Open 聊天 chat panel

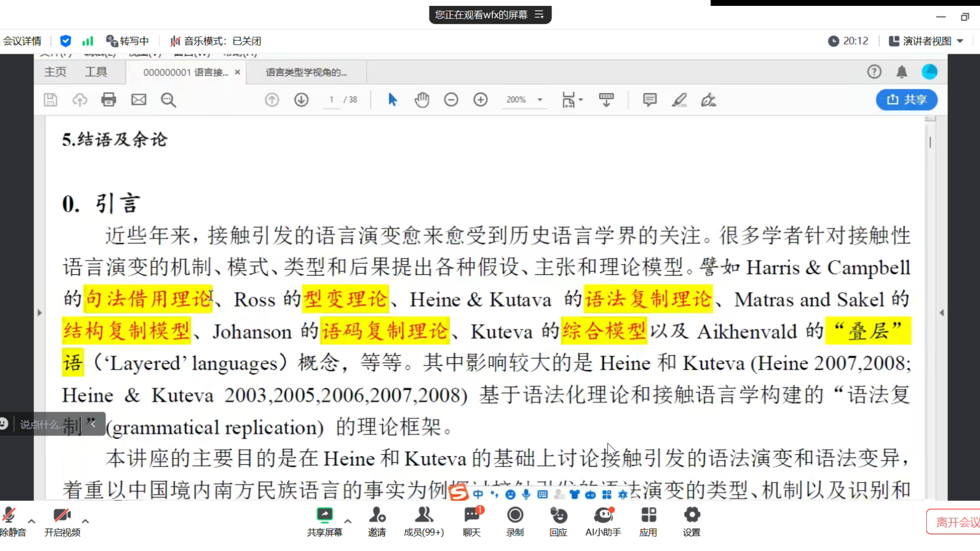pos(472,521)
